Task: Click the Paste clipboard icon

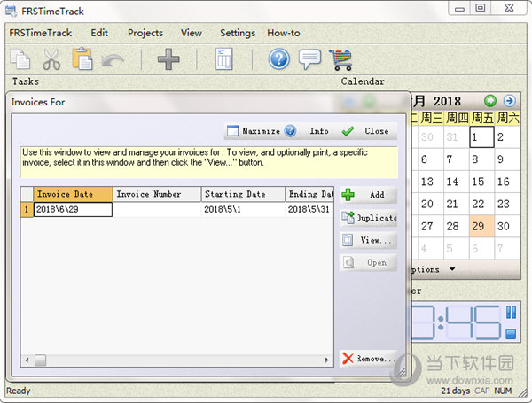Action: [82, 59]
